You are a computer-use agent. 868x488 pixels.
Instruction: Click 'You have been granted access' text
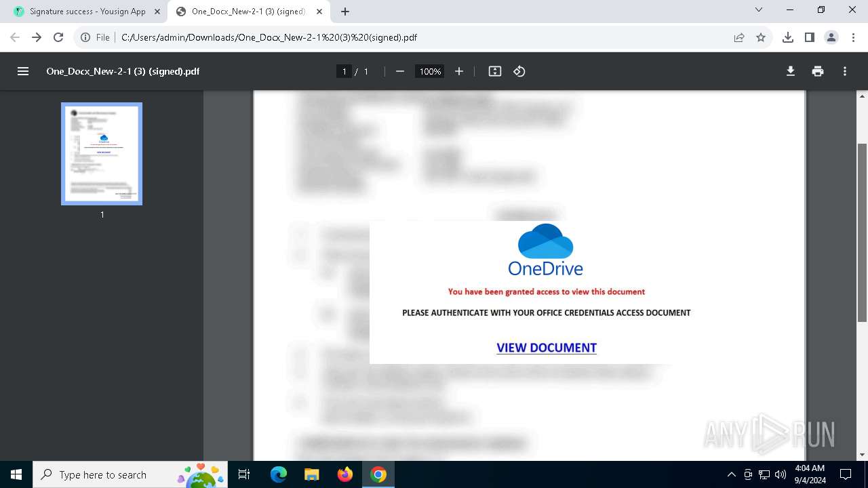coord(546,291)
